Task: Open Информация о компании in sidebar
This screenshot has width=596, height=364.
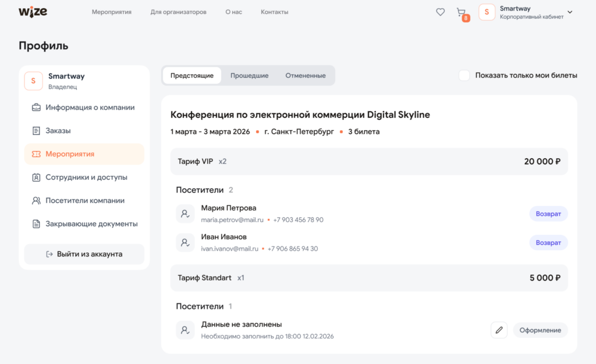Action: click(x=84, y=108)
